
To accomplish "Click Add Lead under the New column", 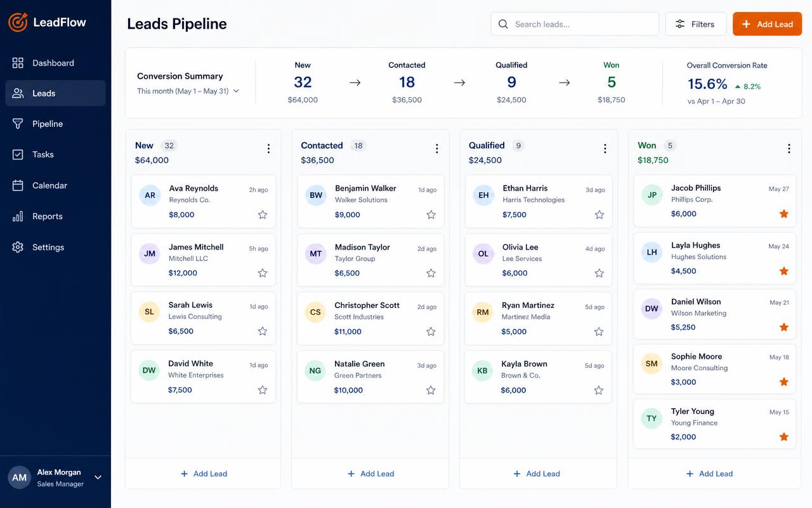I will point(203,474).
